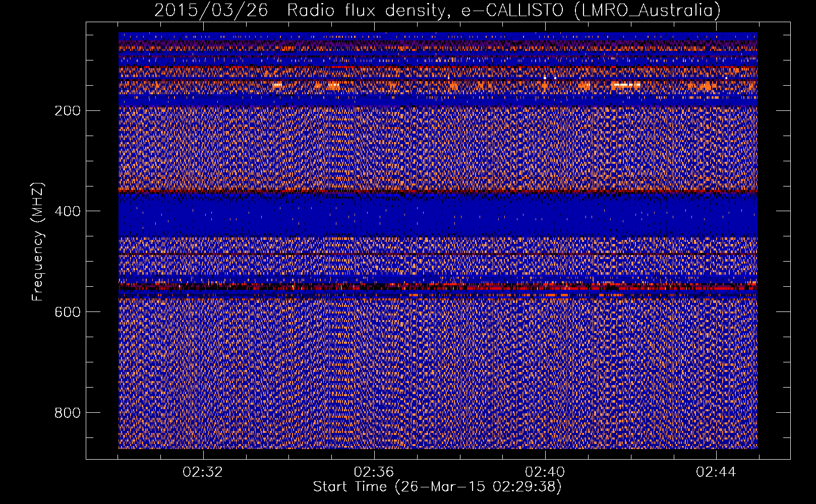
Task: Click the '600' frequency tick label
Action: [x=67, y=312]
